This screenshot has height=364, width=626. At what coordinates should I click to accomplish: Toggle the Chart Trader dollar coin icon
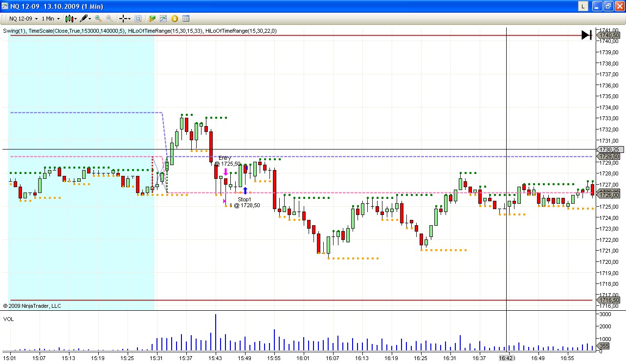coord(175,19)
